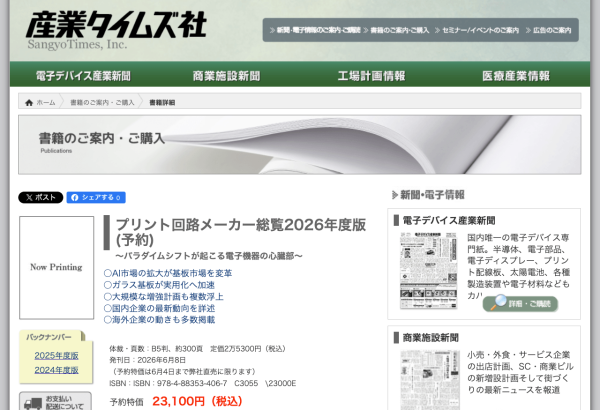600x410 pixels.
Task: Select 商業施設新聞 navigation tab
Action: coord(227,76)
